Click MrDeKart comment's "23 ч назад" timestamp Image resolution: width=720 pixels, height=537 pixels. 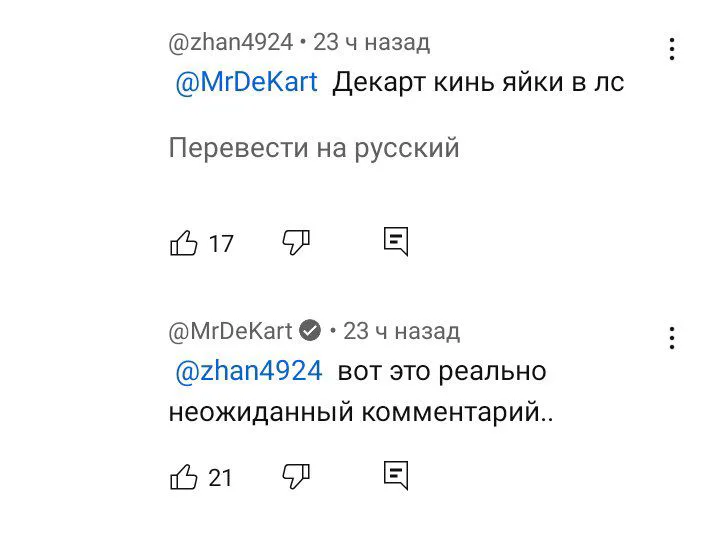pyautogui.click(x=401, y=331)
